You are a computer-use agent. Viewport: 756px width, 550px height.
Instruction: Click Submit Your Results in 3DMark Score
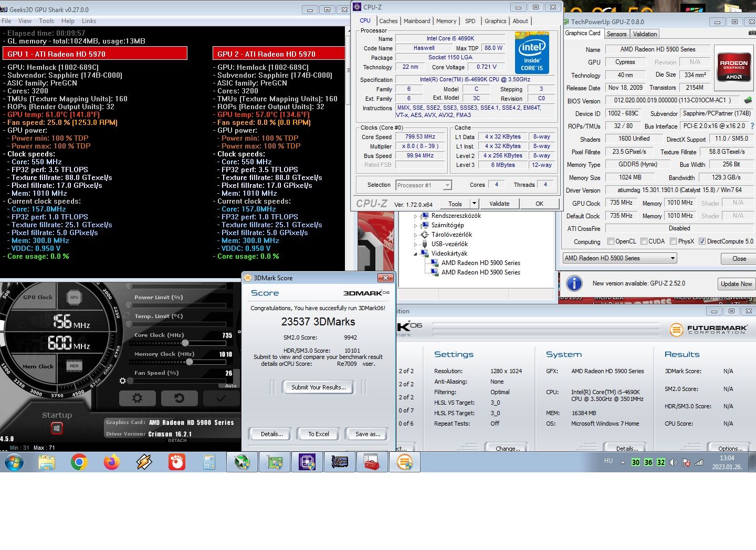click(319, 387)
